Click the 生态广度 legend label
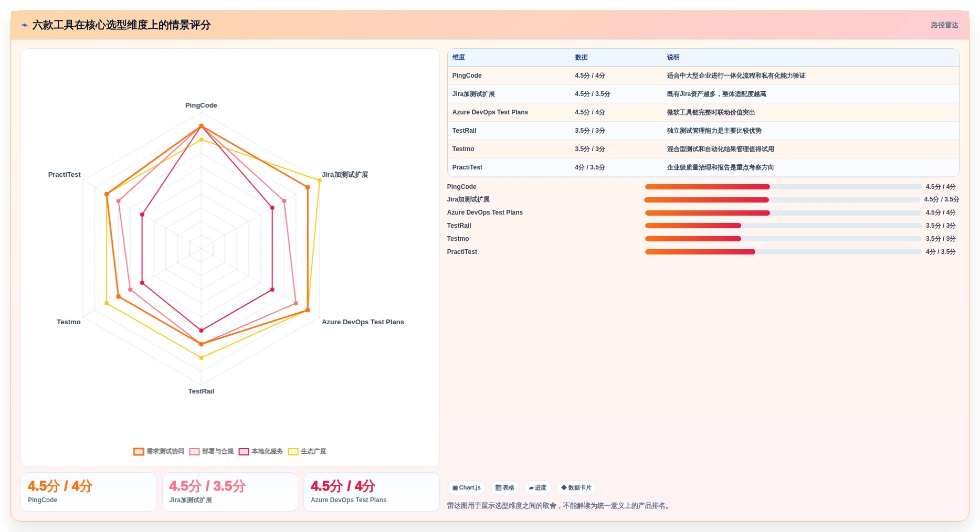The image size is (980, 532). click(x=313, y=452)
